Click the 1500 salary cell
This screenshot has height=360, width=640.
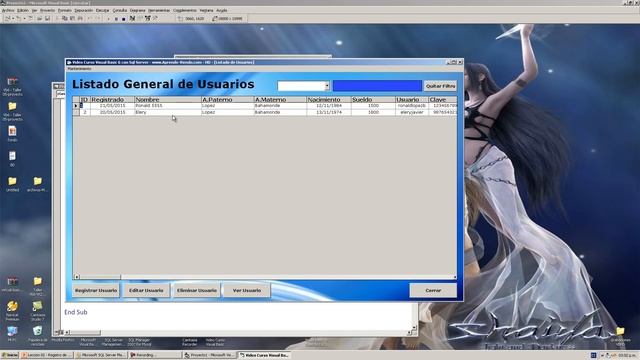(373, 106)
